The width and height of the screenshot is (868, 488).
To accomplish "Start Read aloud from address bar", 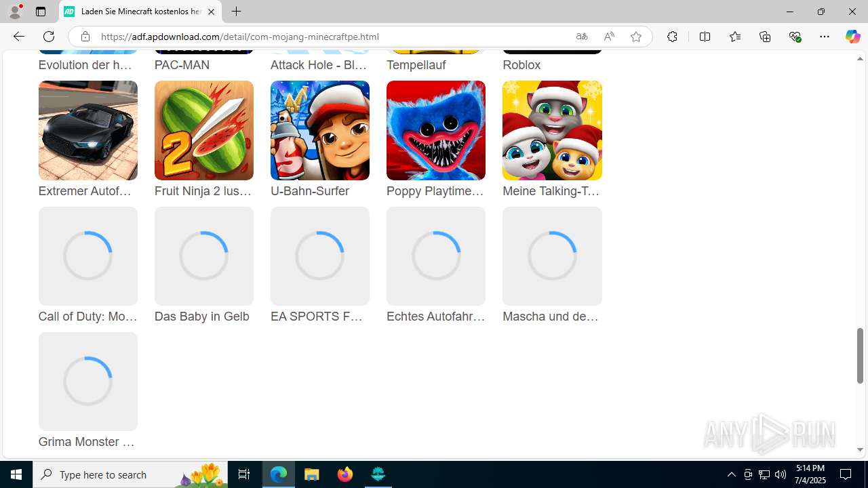I will 609,37.
